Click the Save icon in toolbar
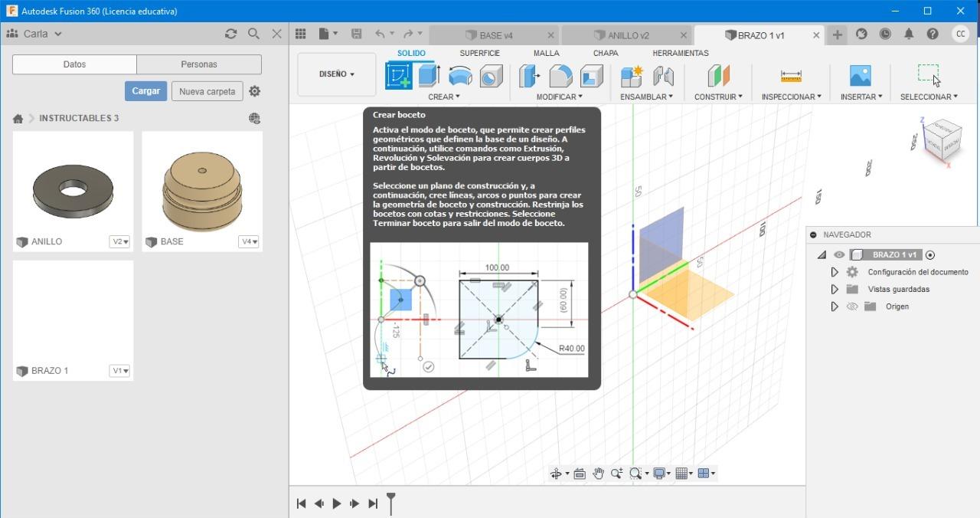980x518 pixels. (x=356, y=34)
